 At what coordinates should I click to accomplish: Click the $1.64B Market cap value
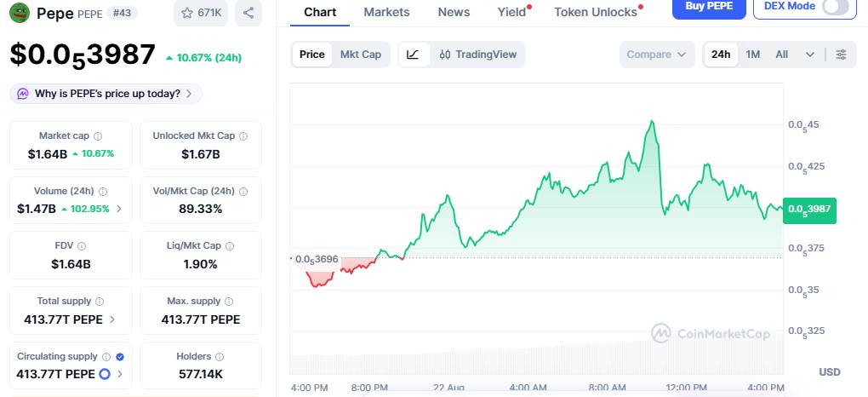tap(48, 153)
